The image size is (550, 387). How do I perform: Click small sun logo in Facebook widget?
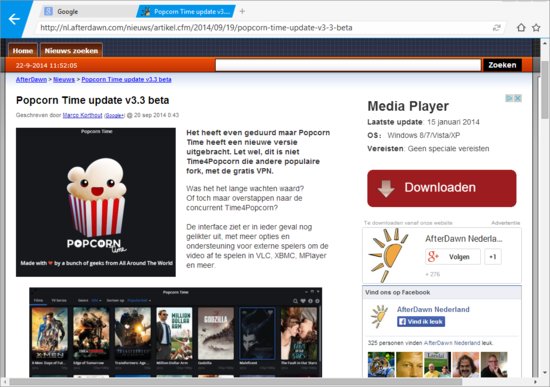coord(380,316)
